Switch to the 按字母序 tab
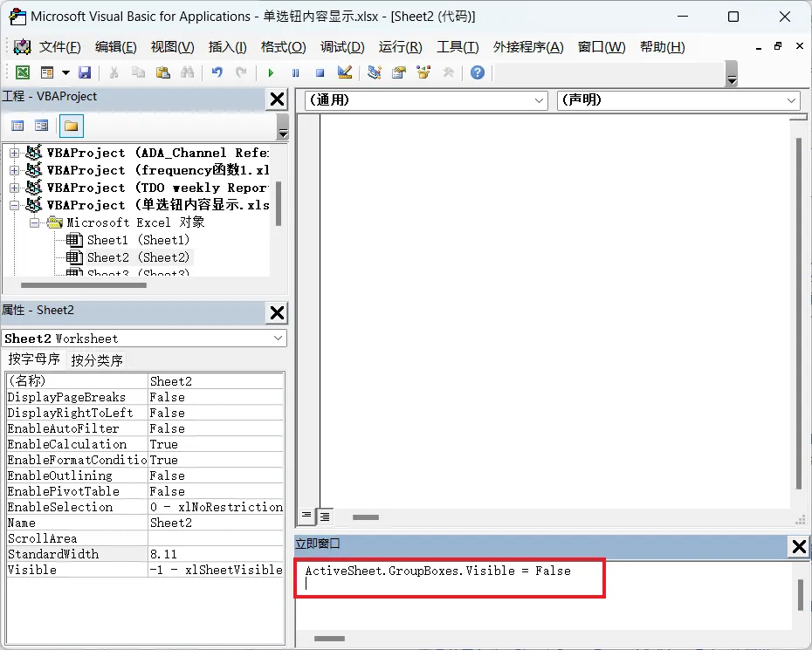This screenshot has height=650, width=812. [x=34, y=359]
